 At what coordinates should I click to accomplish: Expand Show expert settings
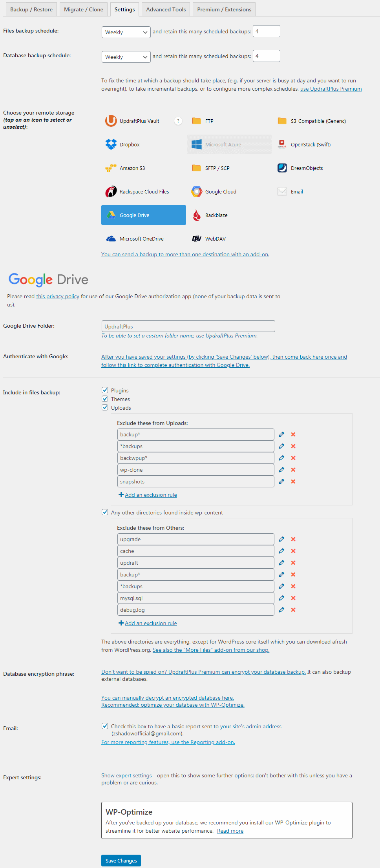pos(126,775)
